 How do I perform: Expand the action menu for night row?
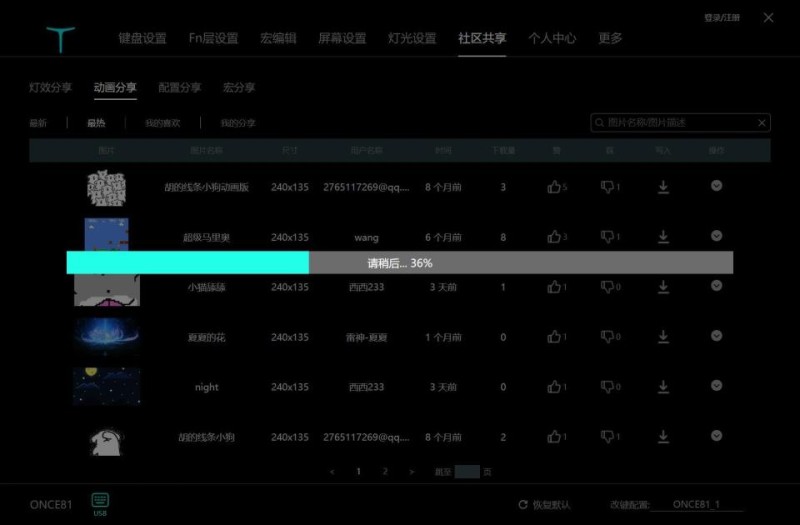click(x=716, y=386)
